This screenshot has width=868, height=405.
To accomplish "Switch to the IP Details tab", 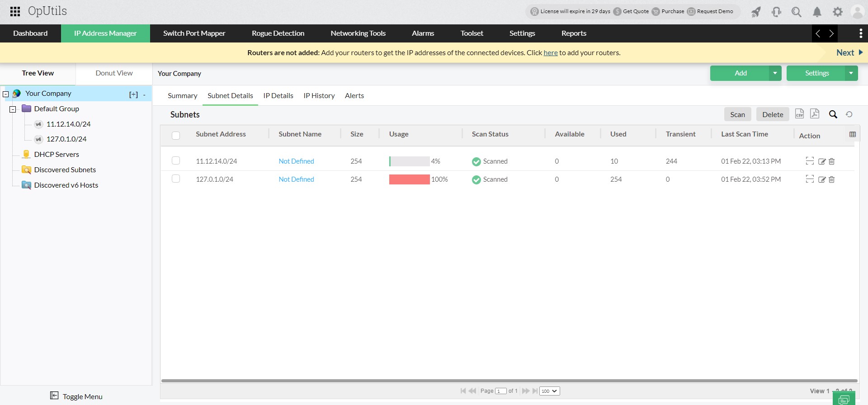I will click(x=278, y=96).
